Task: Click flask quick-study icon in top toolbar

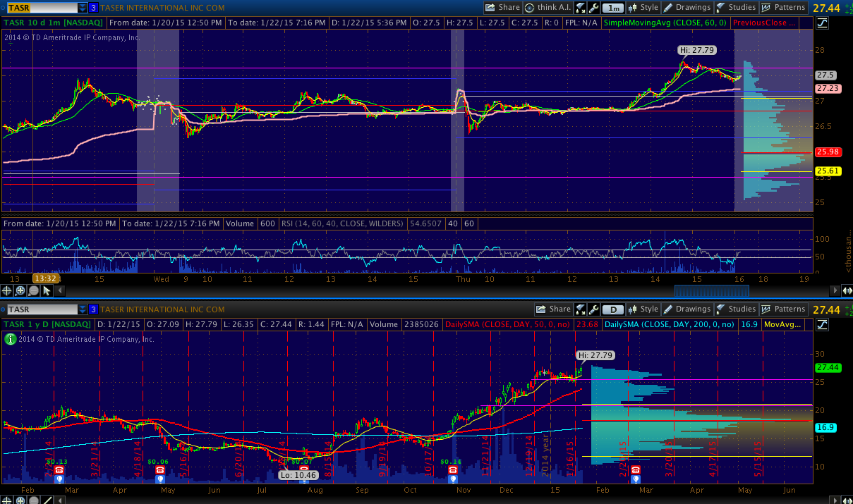Action: point(580,8)
